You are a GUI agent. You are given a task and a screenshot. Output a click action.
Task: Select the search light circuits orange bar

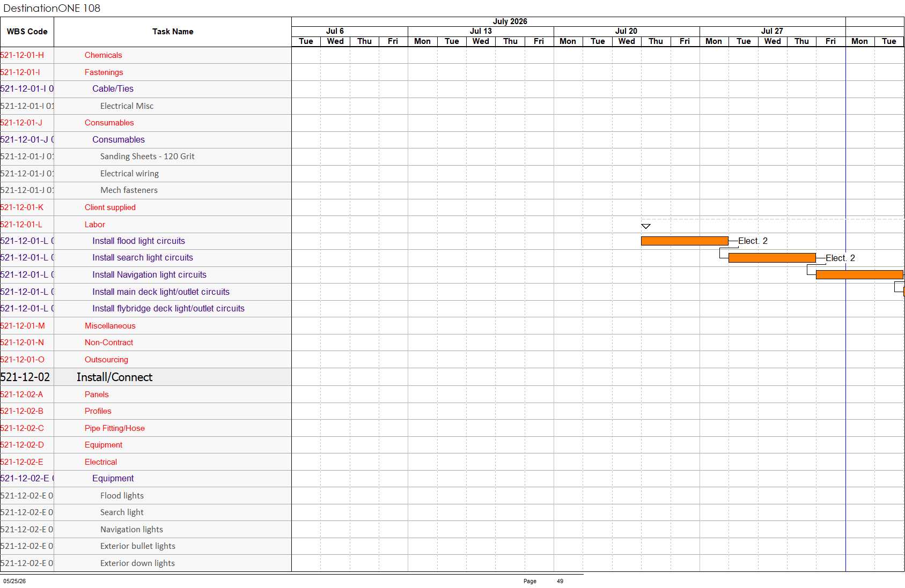772,258
